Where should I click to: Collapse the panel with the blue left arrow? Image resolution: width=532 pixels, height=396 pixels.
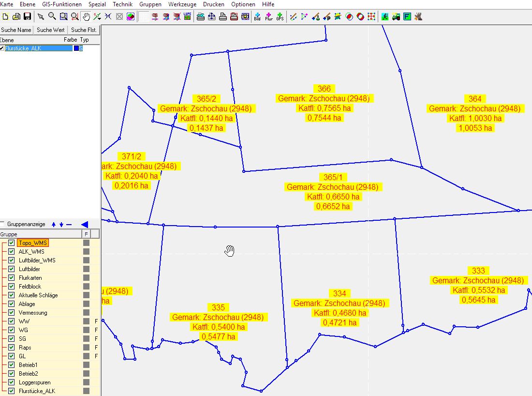[84, 224]
